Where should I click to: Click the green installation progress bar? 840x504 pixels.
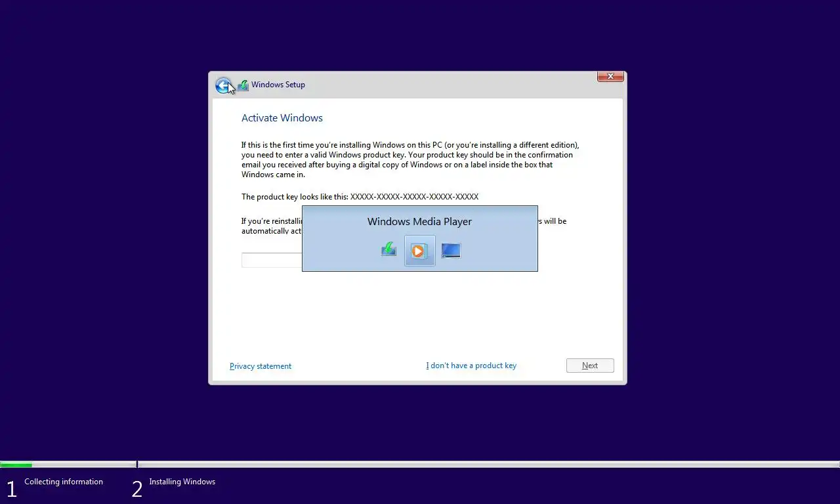[16, 465]
